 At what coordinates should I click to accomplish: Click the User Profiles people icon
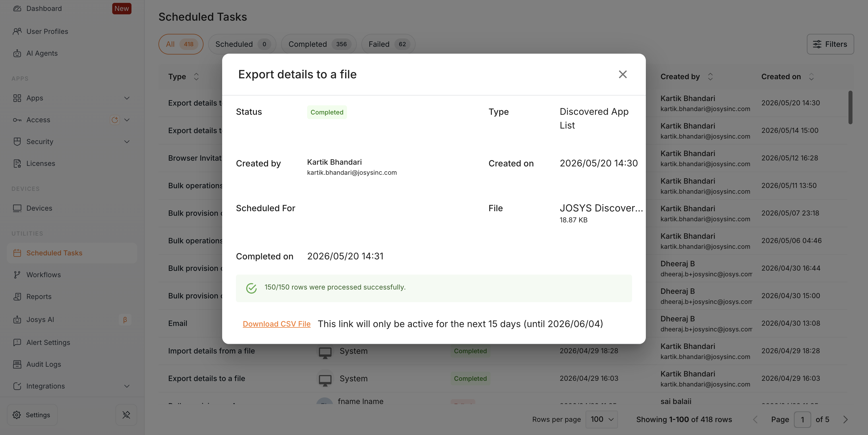pos(17,31)
